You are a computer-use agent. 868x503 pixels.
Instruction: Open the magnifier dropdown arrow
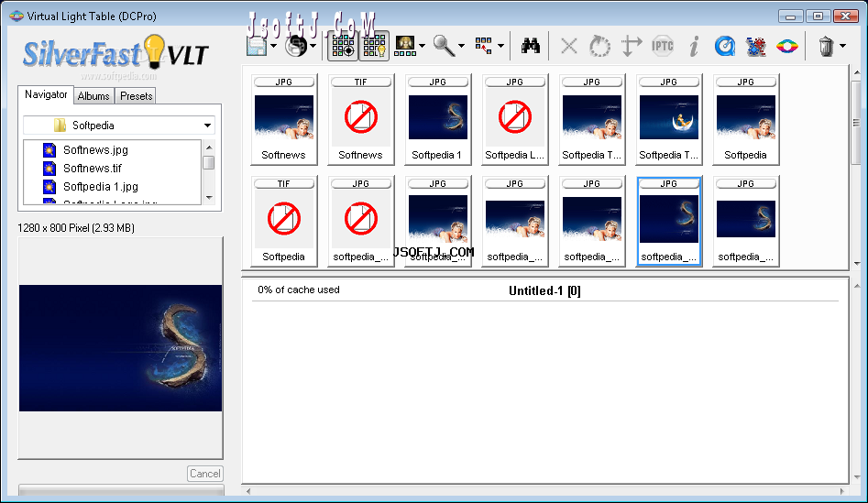461,46
